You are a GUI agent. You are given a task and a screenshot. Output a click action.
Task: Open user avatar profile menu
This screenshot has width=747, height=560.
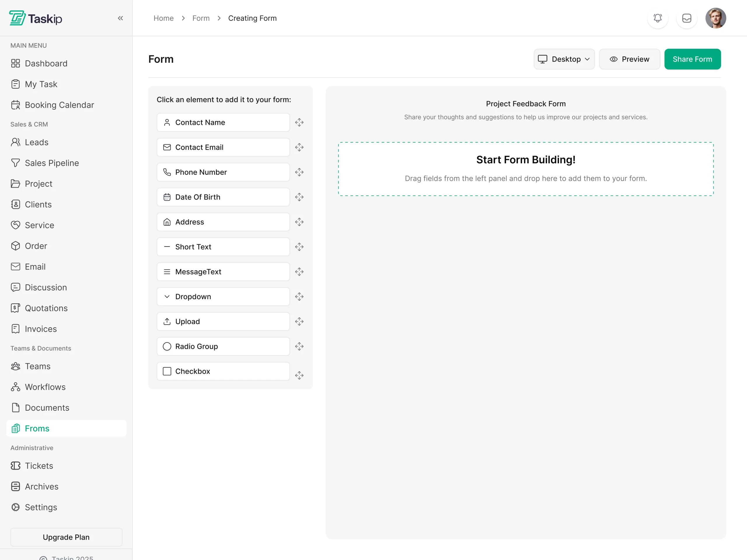pyautogui.click(x=715, y=18)
